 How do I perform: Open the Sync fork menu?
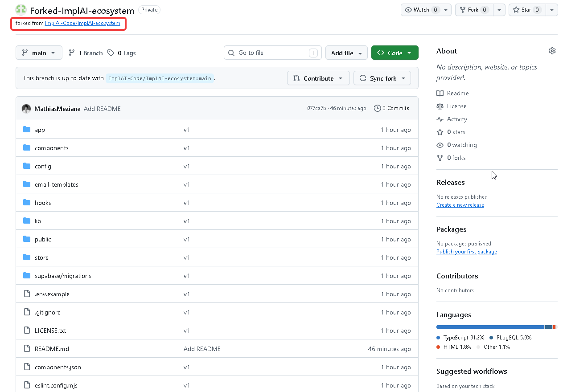point(382,78)
